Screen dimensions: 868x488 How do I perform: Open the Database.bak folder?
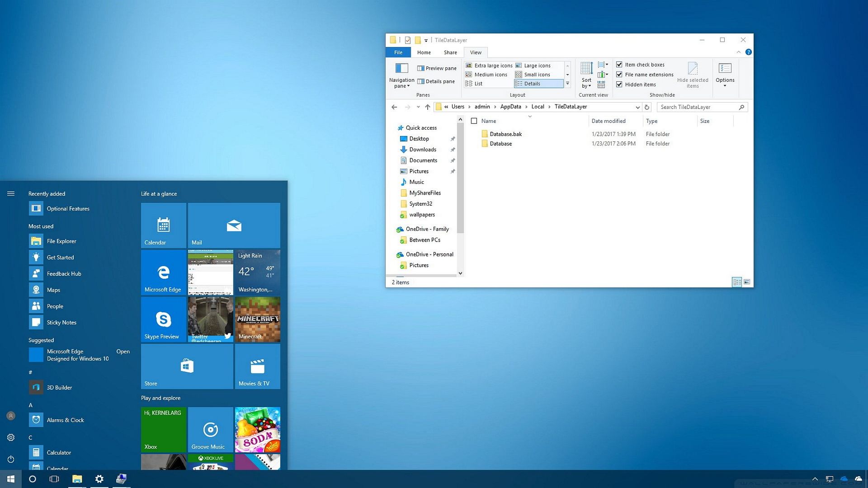click(506, 134)
